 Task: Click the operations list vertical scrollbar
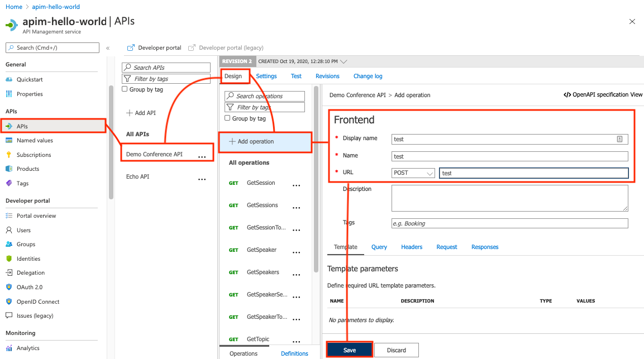pyautogui.click(x=316, y=180)
